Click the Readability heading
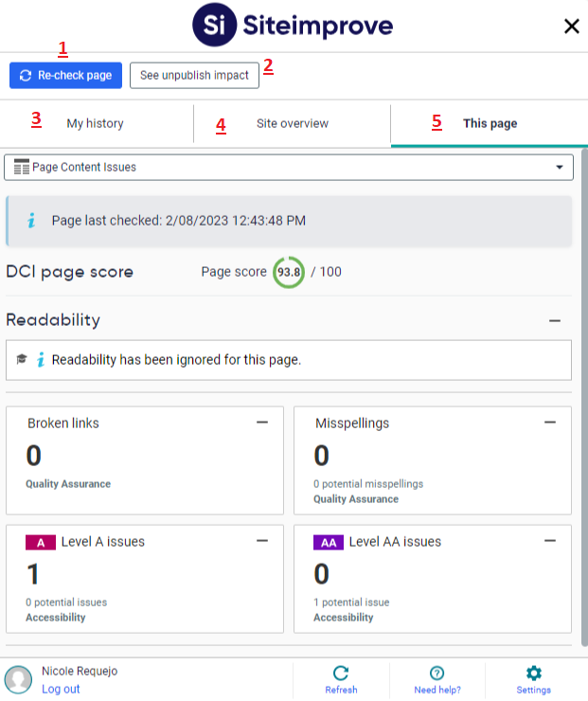Viewport: 588px width, 701px height. click(x=53, y=320)
